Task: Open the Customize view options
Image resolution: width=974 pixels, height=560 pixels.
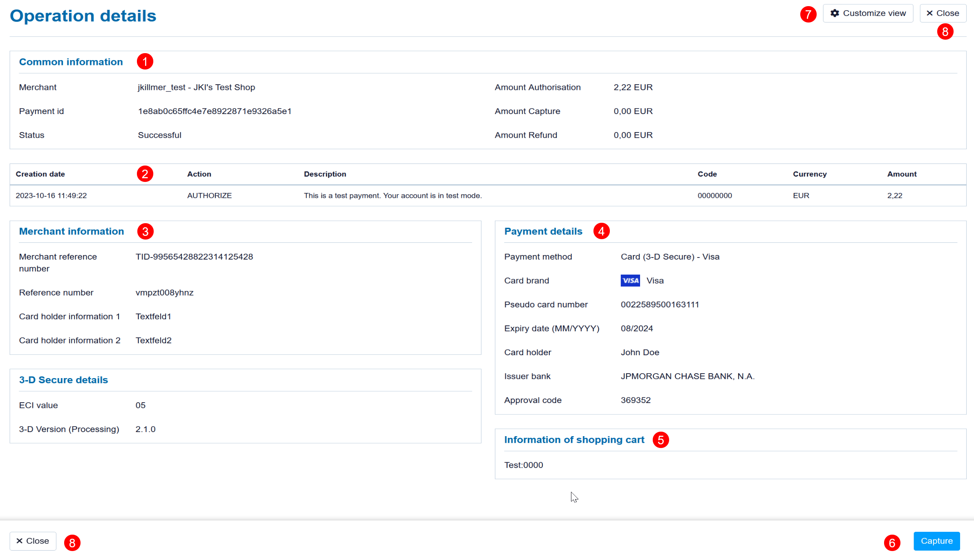Action: click(868, 13)
